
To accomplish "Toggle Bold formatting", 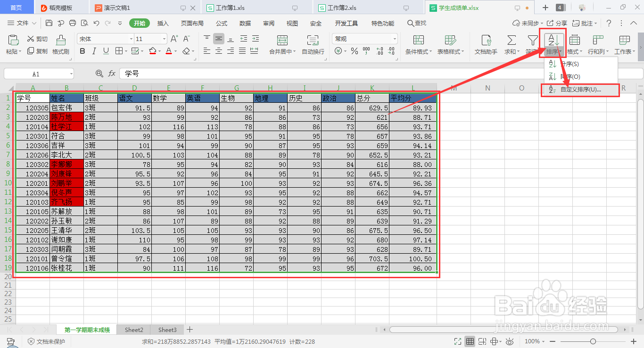I will pyautogui.click(x=83, y=51).
